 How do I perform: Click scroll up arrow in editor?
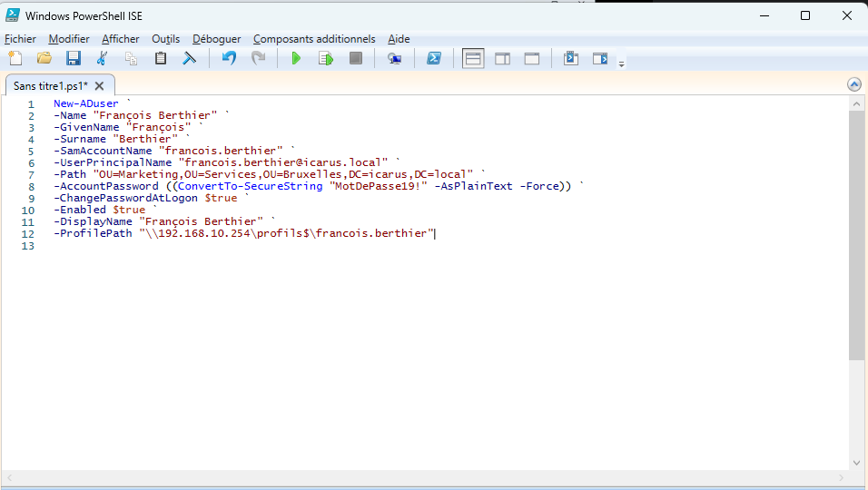tap(856, 103)
